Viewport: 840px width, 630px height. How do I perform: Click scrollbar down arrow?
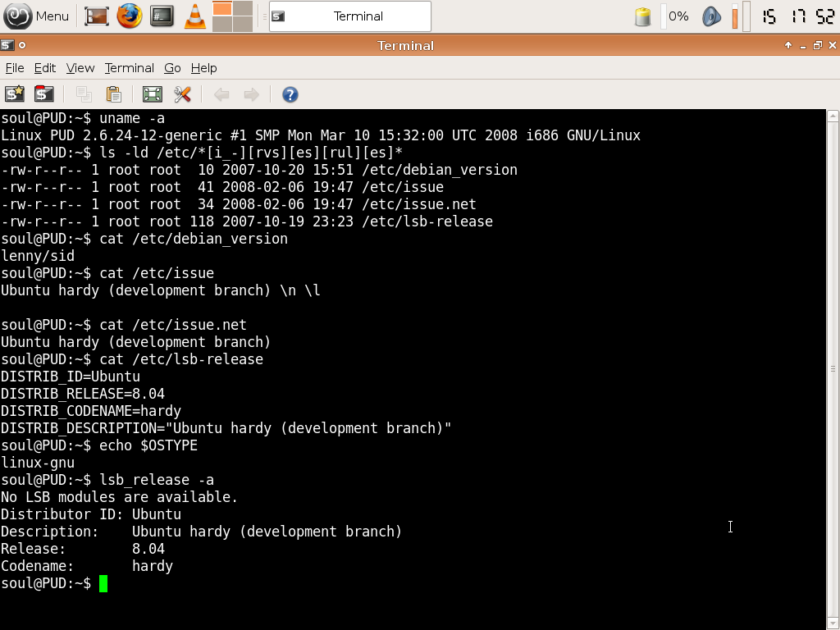[833, 624]
